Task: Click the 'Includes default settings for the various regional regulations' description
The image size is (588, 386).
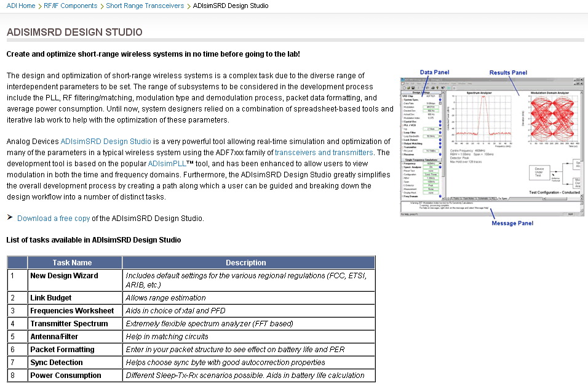Action: coord(248,280)
